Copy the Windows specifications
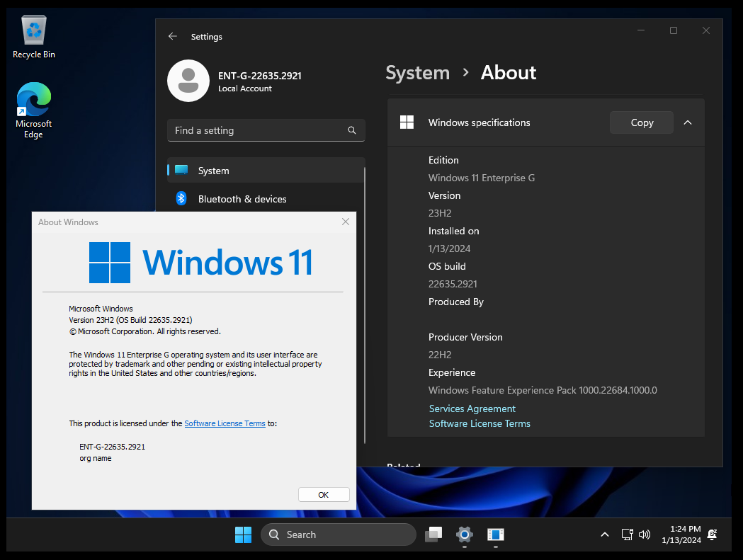Image resolution: width=743 pixels, height=560 pixels. tap(642, 122)
